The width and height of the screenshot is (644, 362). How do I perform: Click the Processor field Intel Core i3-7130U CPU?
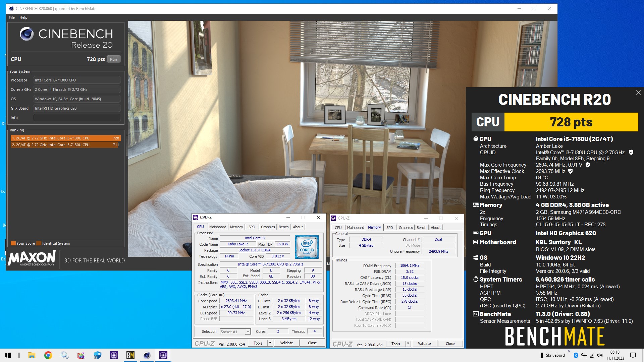pyautogui.click(x=77, y=80)
